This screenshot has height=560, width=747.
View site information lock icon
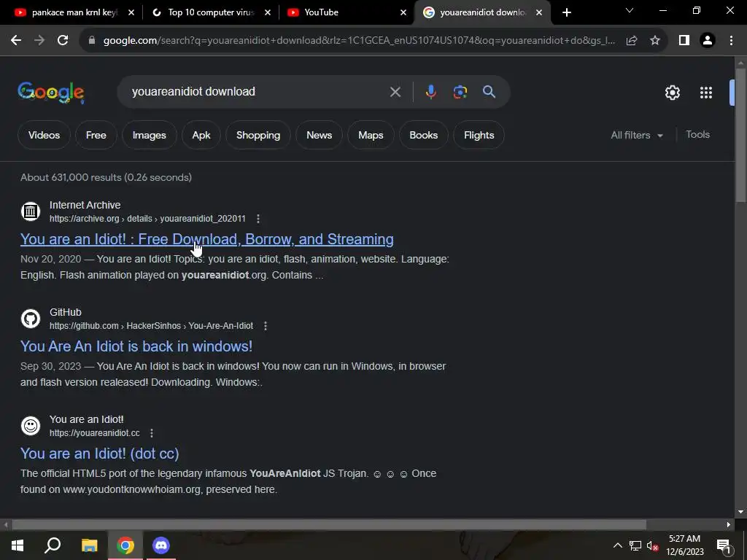point(91,41)
